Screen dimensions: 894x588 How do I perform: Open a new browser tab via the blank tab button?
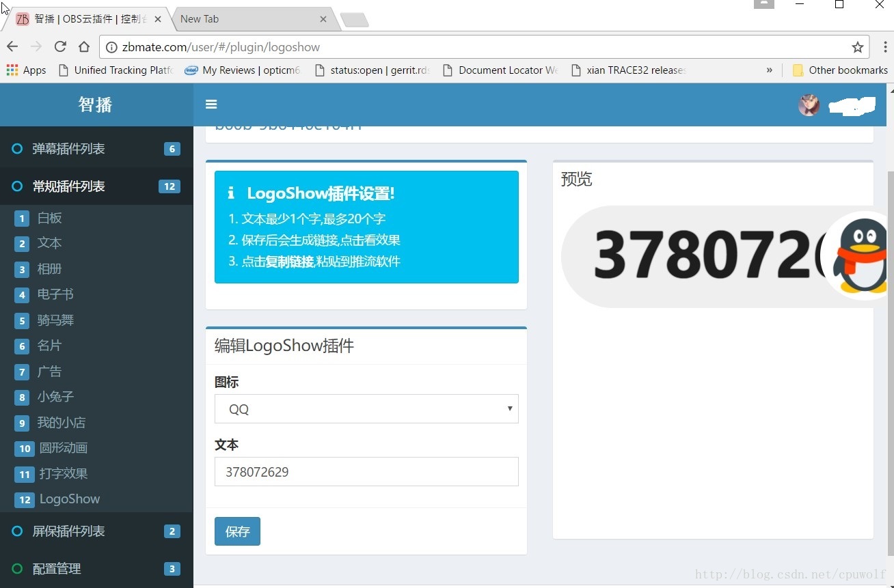pyautogui.click(x=354, y=20)
